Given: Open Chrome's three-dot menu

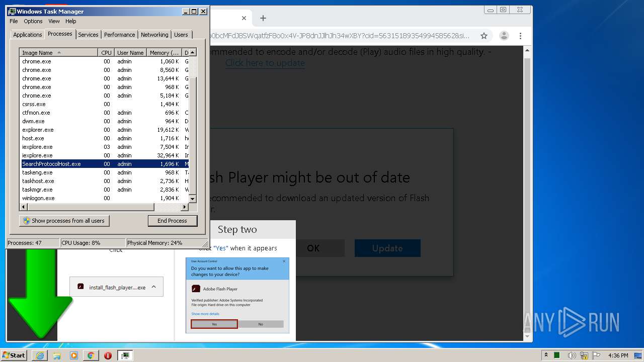Looking at the screenshot, I should (x=521, y=36).
